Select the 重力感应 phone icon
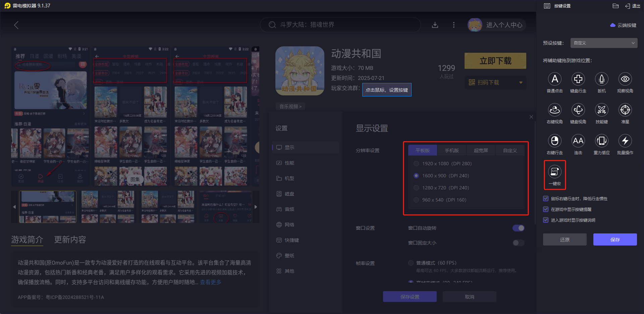 click(x=602, y=141)
